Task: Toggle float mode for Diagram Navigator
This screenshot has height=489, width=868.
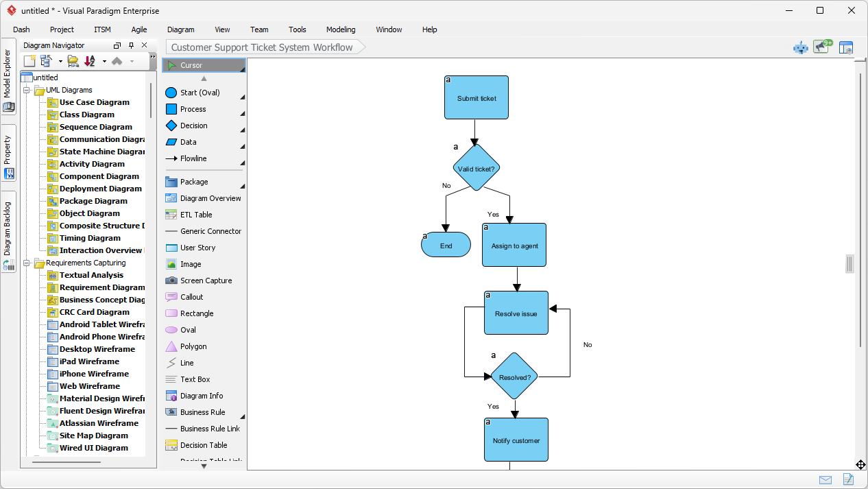Action: (117, 45)
